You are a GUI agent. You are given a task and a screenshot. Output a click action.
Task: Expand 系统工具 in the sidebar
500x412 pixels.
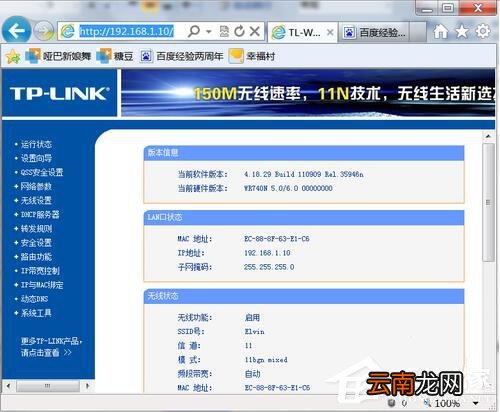36,313
